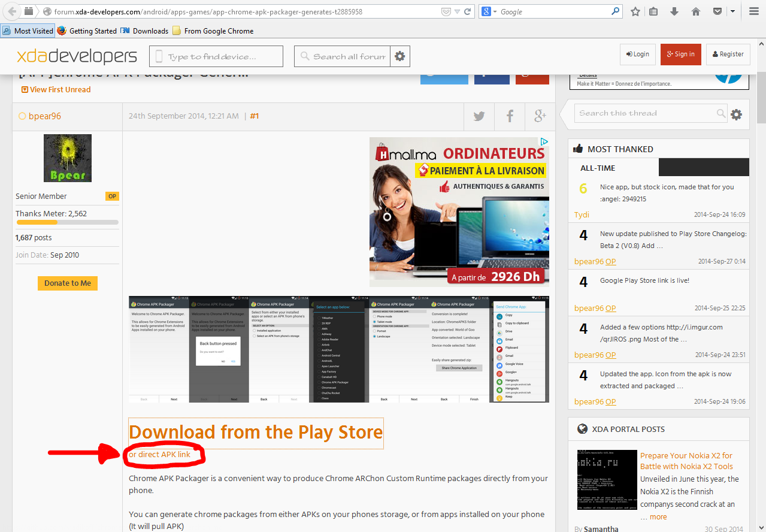Image resolution: width=766 pixels, height=532 pixels.
Task: Expand the Pocket toolbar button dropdown arrow
Action: click(732, 11)
